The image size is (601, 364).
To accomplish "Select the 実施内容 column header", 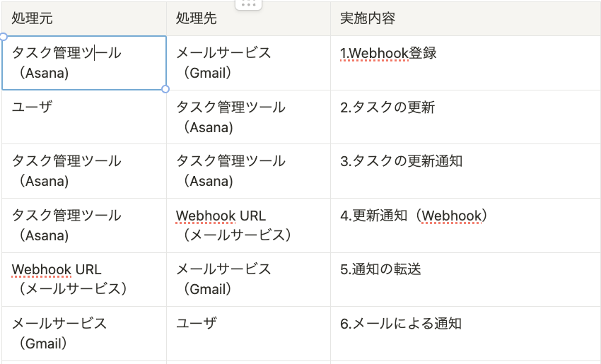I will (x=466, y=19).
